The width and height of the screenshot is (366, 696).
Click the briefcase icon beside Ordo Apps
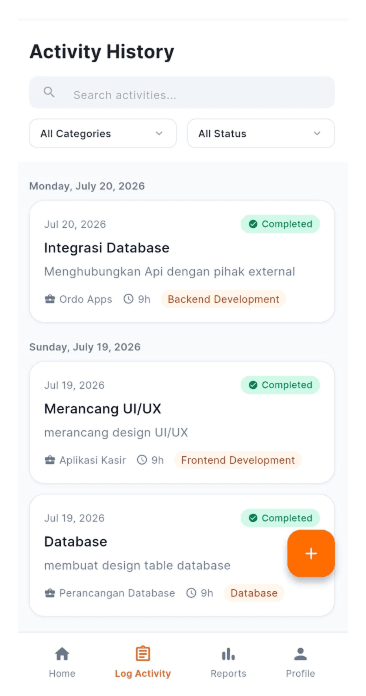point(50,299)
